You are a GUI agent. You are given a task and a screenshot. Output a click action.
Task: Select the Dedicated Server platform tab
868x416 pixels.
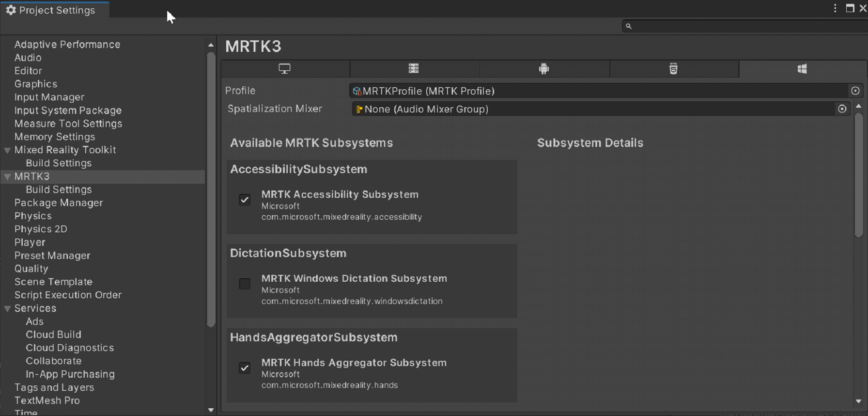click(x=414, y=69)
